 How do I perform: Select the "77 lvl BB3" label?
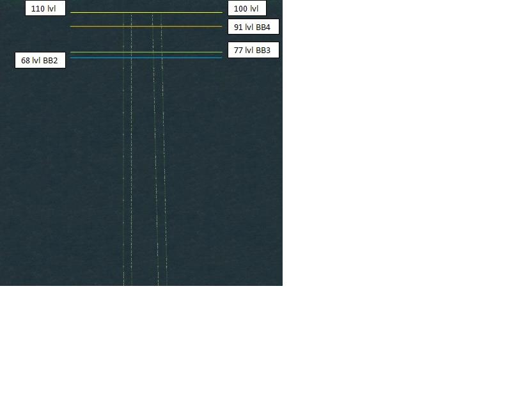click(x=253, y=50)
